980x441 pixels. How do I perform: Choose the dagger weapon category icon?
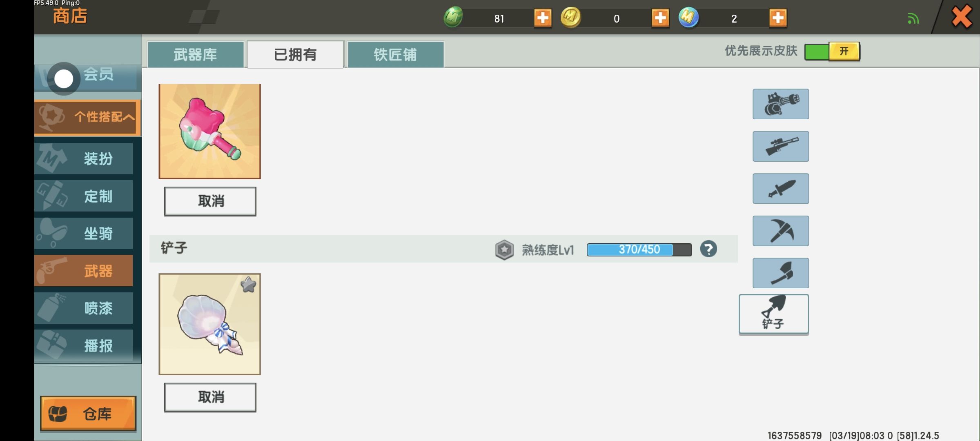tap(780, 189)
